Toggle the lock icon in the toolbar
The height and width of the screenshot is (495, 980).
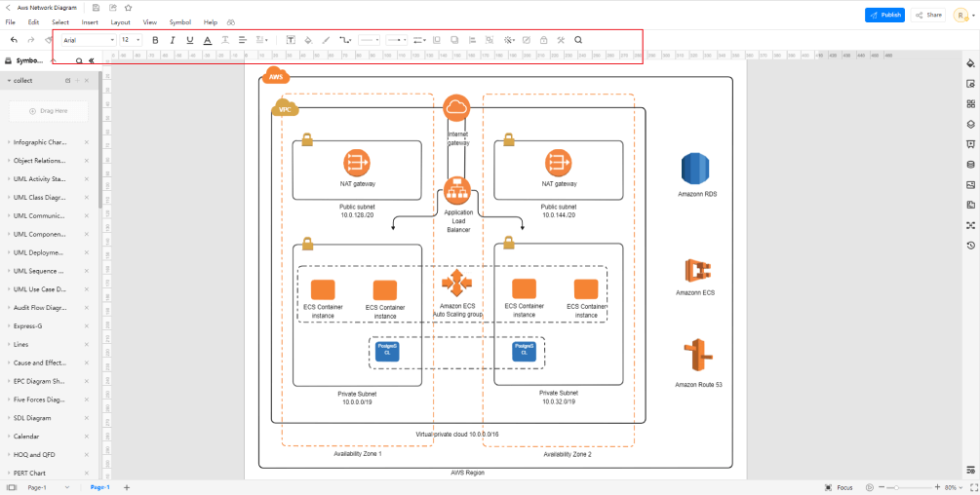pyautogui.click(x=544, y=40)
